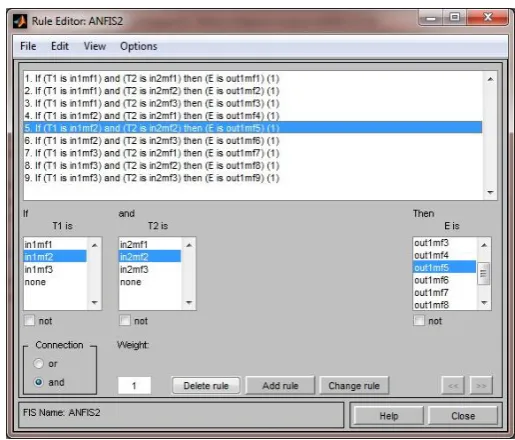This screenshot has width=515, height=440.
Task: Open the Options menu
Action: 138,46
